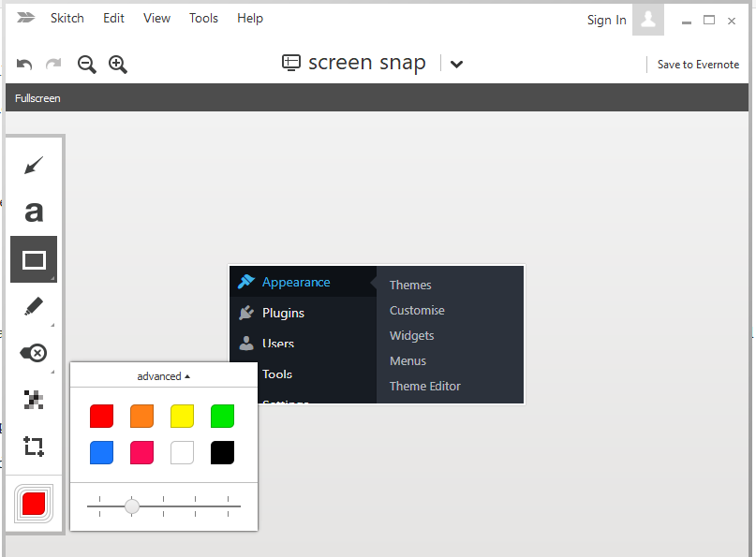Zoom out using the minus magnifier
The height and width of the screenshot is (557, 756).
click(87, 65)
